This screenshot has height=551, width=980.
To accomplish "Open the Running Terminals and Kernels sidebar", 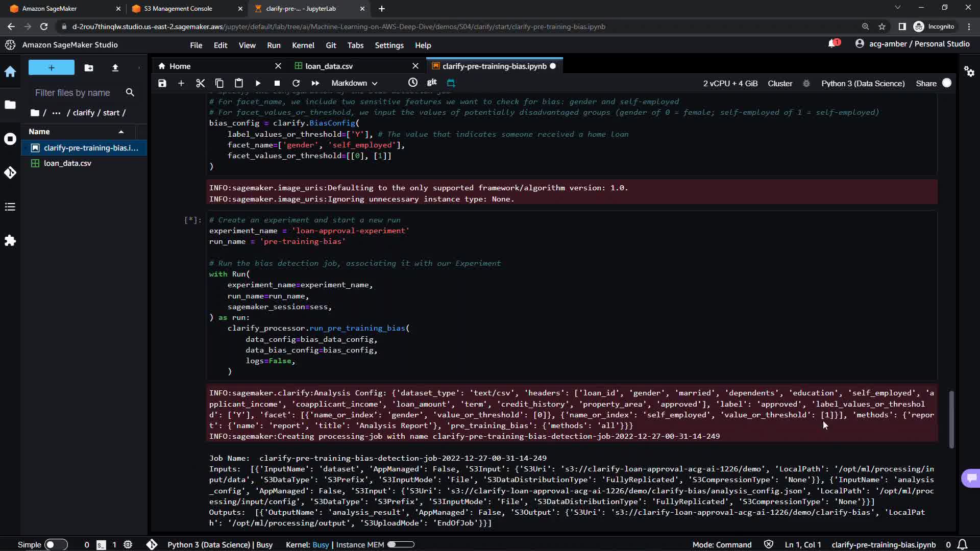I will 10,139.
